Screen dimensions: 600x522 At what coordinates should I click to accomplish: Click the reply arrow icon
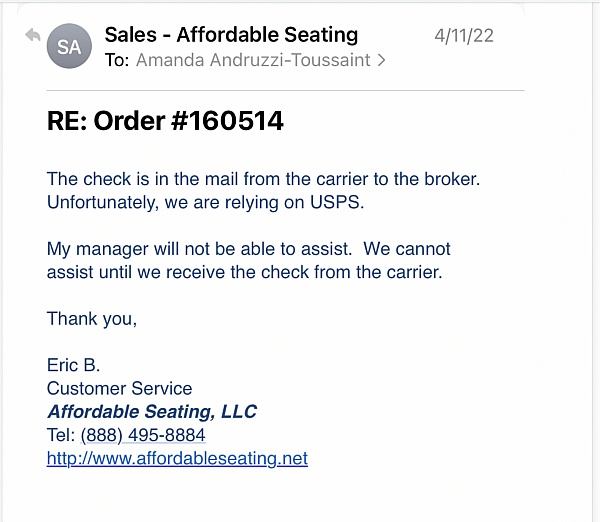pyautogui.click(x=32, y=35)
